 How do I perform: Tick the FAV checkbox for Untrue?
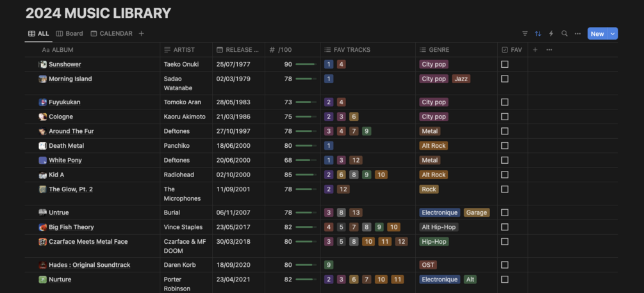(505, 212)
